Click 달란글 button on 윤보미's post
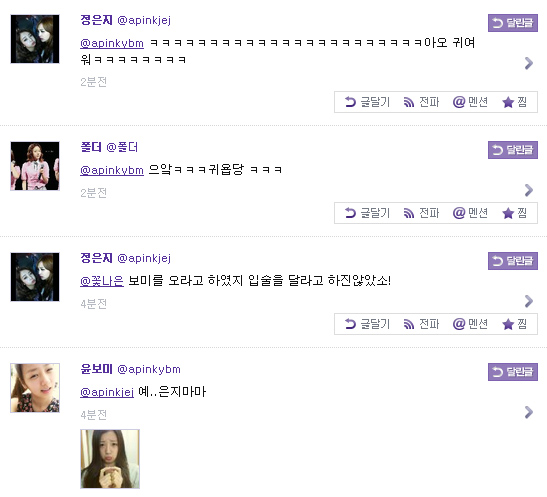This screenshot has height=497, width=547. click(x=513, y=372)
